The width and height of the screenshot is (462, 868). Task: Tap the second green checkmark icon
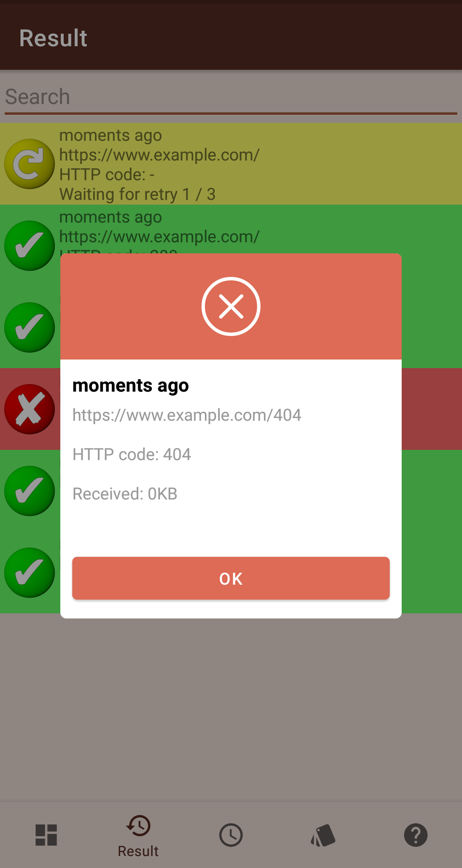(30, 327)
